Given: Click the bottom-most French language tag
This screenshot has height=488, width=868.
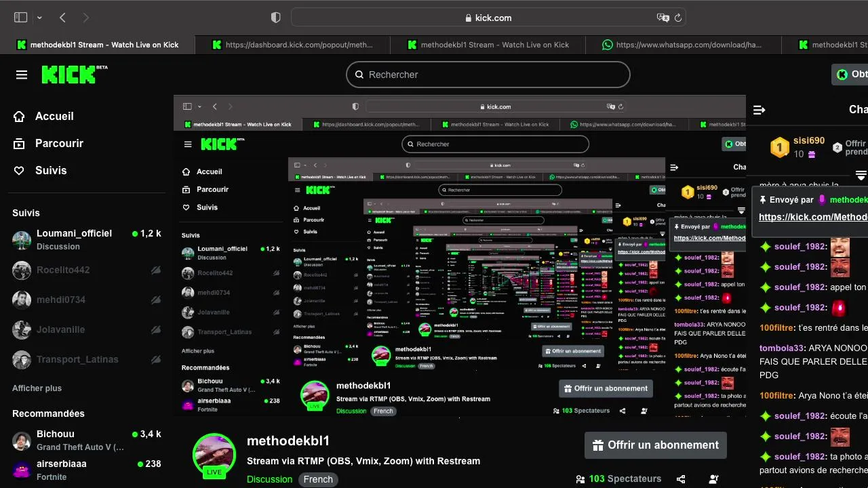Looking at the screenshot, I should click(318, 479).
